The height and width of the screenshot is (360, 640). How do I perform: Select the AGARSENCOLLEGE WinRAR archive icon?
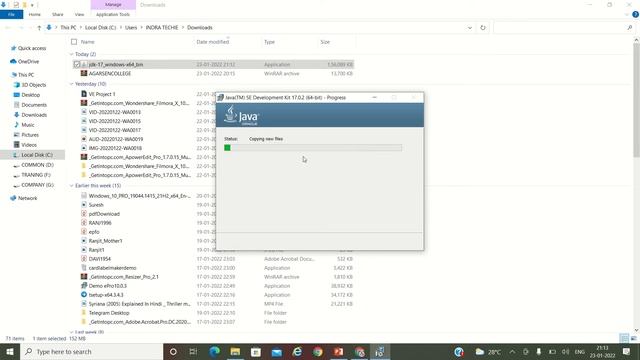pos(84,73)
